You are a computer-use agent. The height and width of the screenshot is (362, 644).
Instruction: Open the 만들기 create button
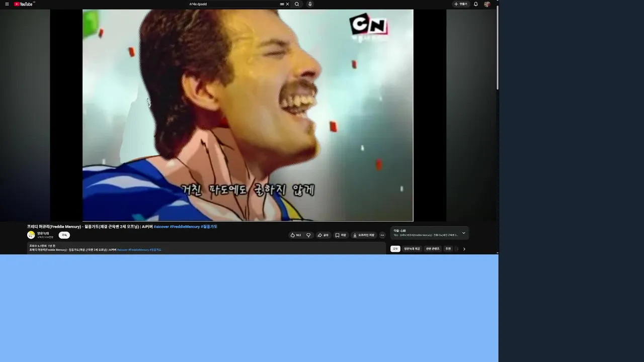click(x=461, y=4)
